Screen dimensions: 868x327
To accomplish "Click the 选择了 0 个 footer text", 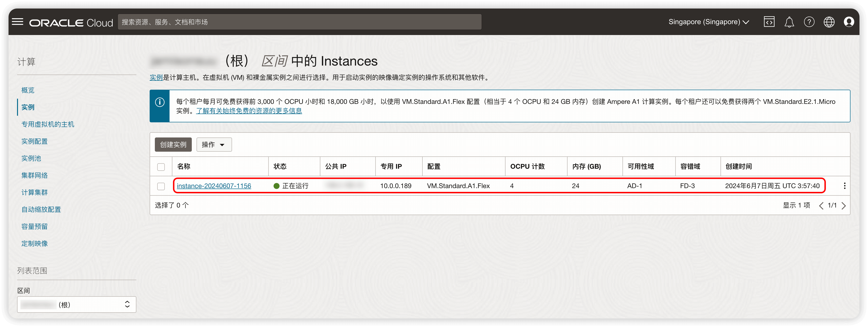I will point(172,205).
